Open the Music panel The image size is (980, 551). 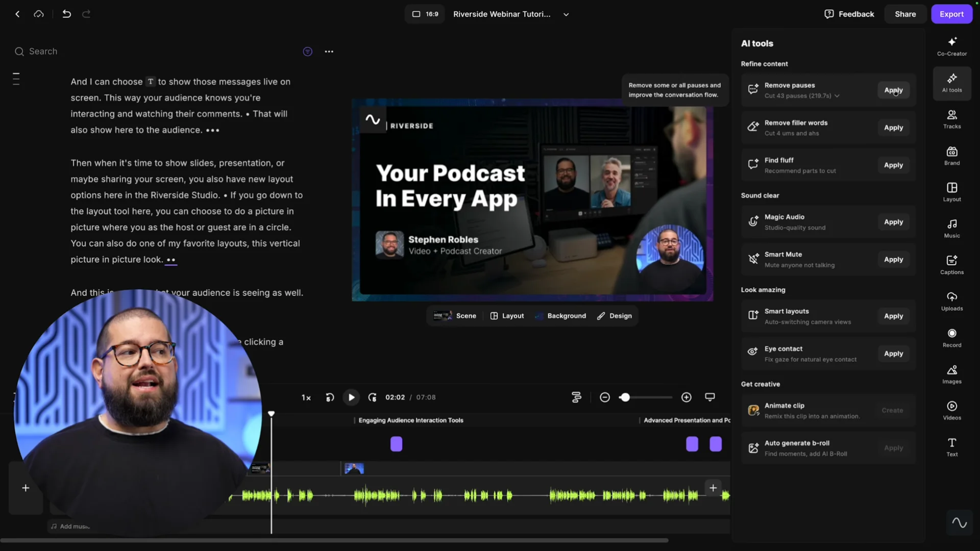[x=951, y=228]
